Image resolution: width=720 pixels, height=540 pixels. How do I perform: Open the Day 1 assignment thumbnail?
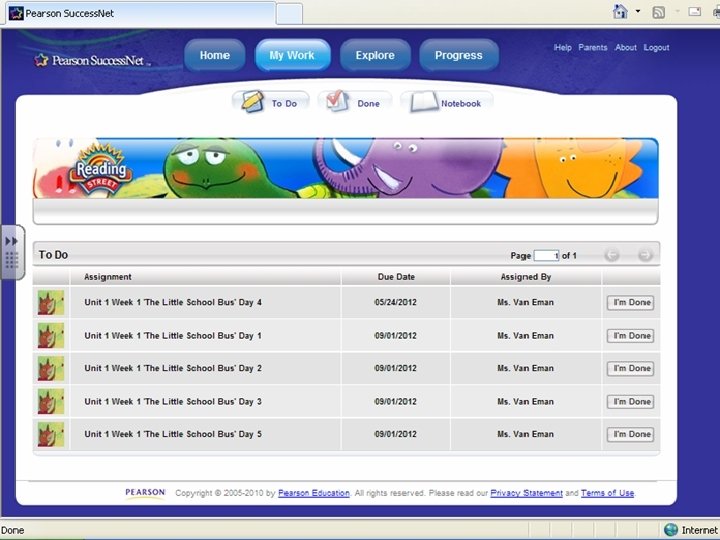point(51,336)
